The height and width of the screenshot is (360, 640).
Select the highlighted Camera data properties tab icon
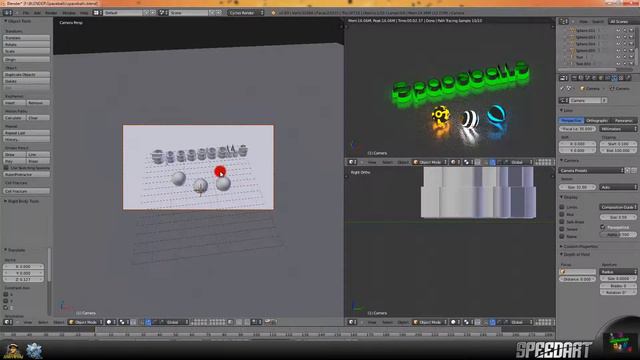(614, 78)
